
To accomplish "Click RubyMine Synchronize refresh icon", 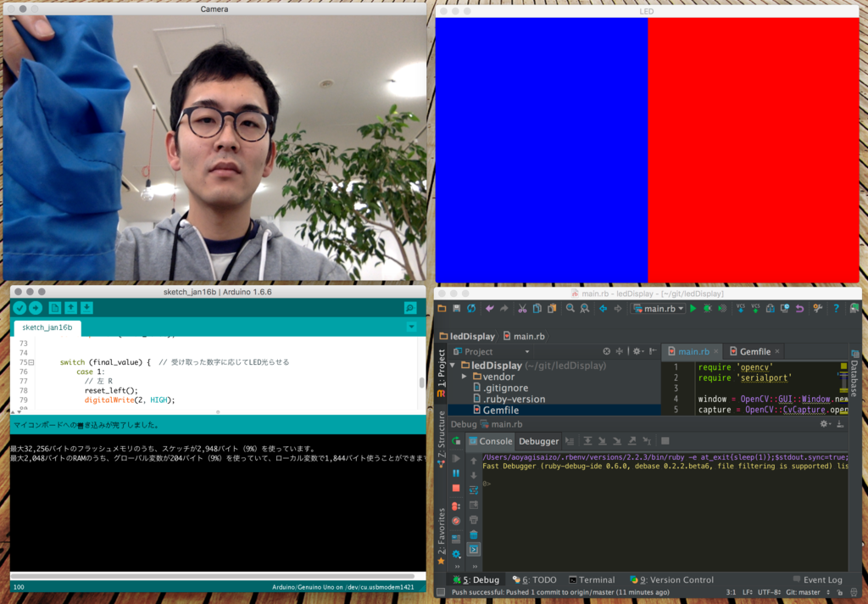I will (471, 309).
